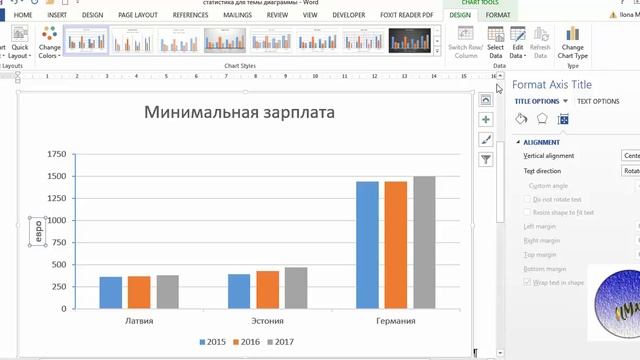Select Эстония category label
This screenshot has width=640, height=360.
pos(267,321)
